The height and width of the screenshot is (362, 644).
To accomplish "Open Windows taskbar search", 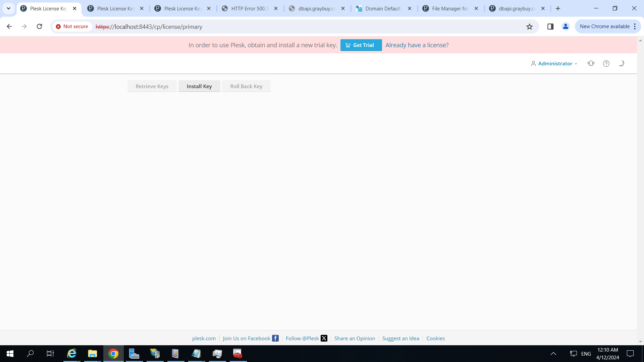I will [30, 354].
